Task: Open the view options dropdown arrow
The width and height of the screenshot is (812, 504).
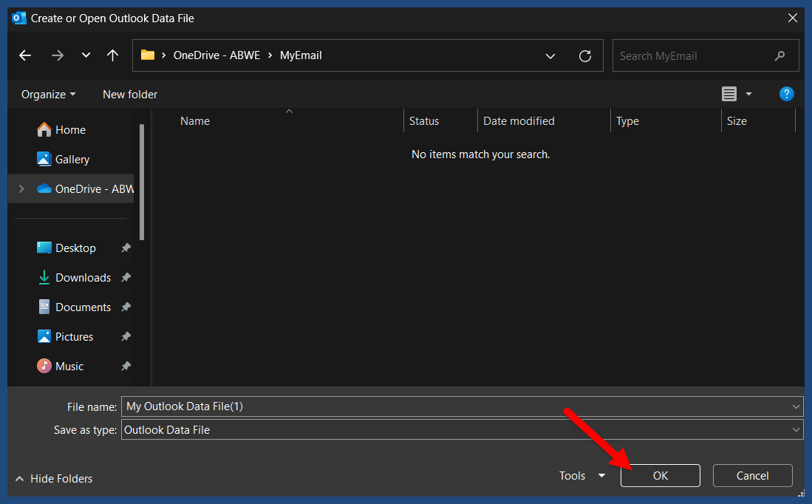Action: click(x=748, y=95)
